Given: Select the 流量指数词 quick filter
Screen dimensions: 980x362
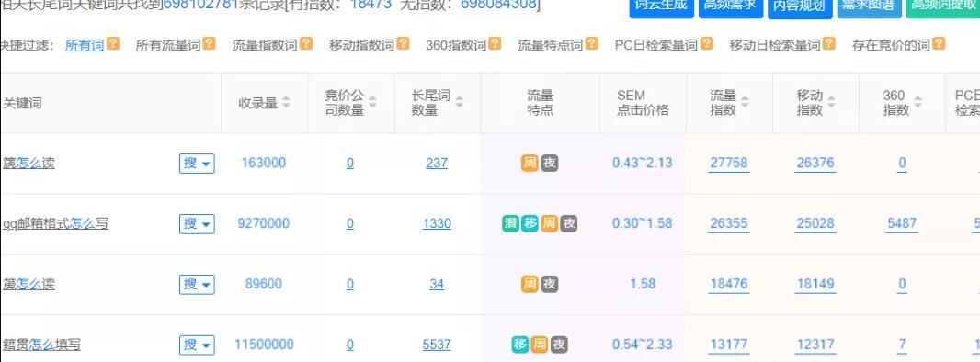Looking at the screenshot, I should click(x=265, y=45).
